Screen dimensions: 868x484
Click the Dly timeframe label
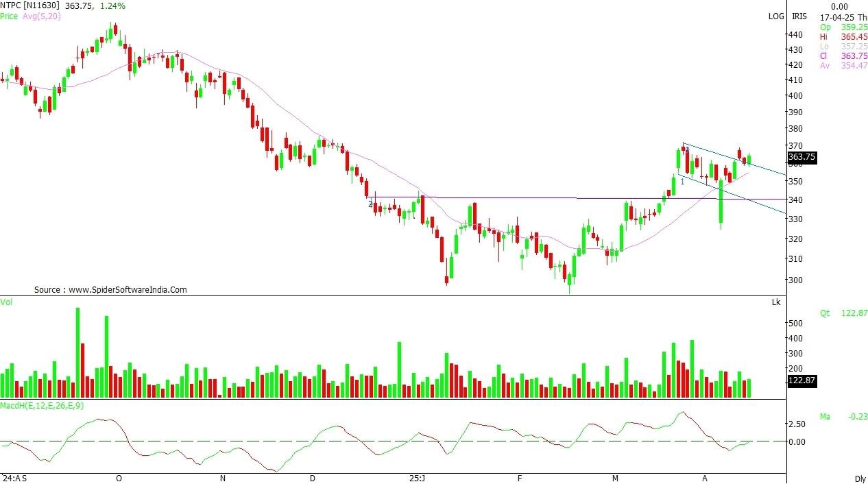tap(860, 478)
